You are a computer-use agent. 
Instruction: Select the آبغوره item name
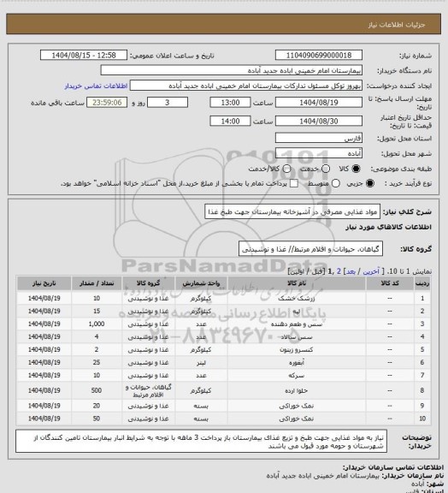(x=297, y=363)
